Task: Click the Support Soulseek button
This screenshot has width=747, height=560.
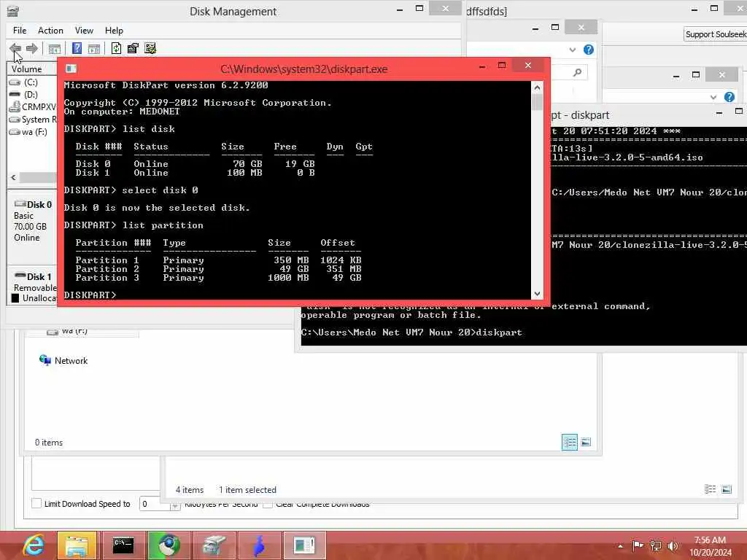Action: coord(715,34)
